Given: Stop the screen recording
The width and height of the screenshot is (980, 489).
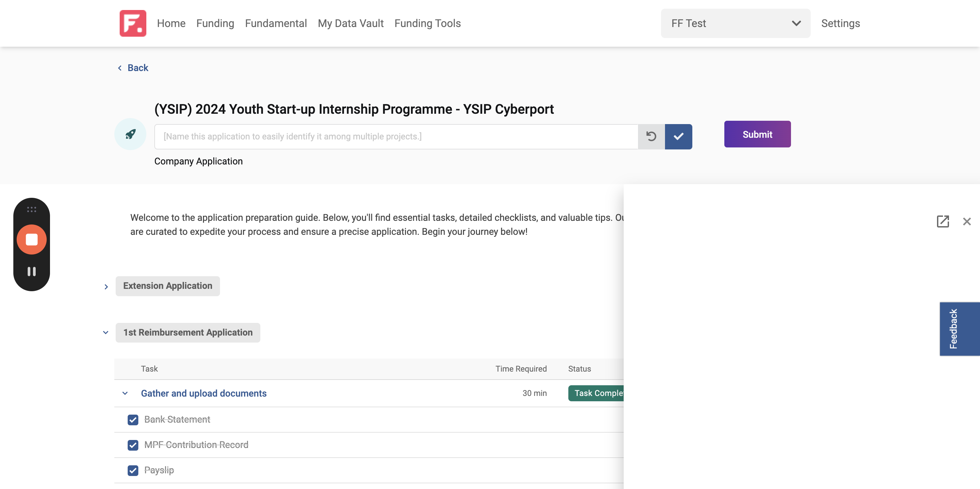Looking at the screenshot, I should click(32, 239).
